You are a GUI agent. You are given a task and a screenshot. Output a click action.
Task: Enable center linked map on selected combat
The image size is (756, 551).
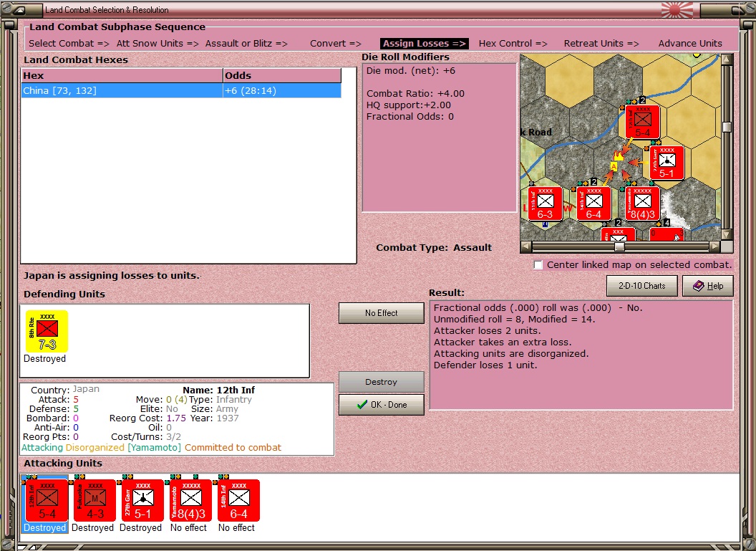538,265
